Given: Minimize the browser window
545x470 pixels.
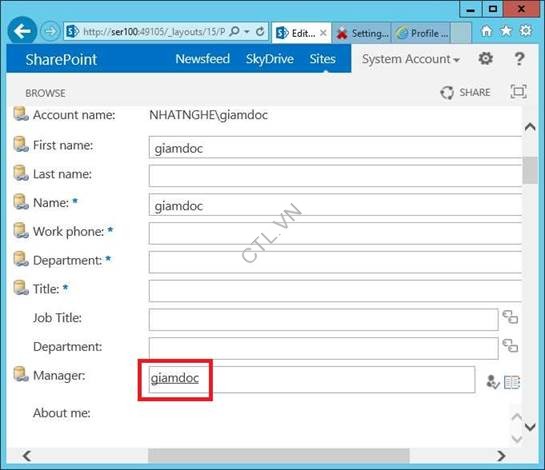Looking at the screenshot, I should [470, 9].
